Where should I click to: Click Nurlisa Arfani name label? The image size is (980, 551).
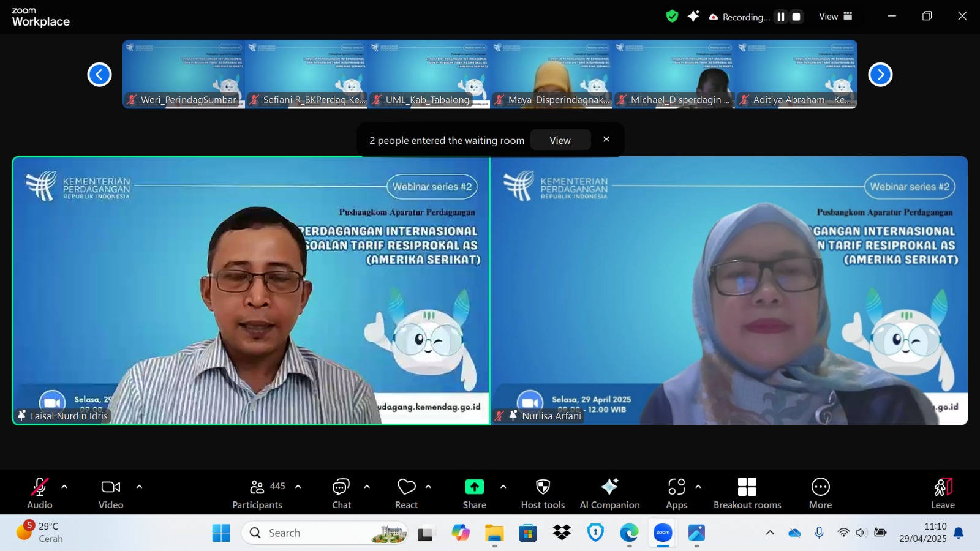(x=551, y=416)
